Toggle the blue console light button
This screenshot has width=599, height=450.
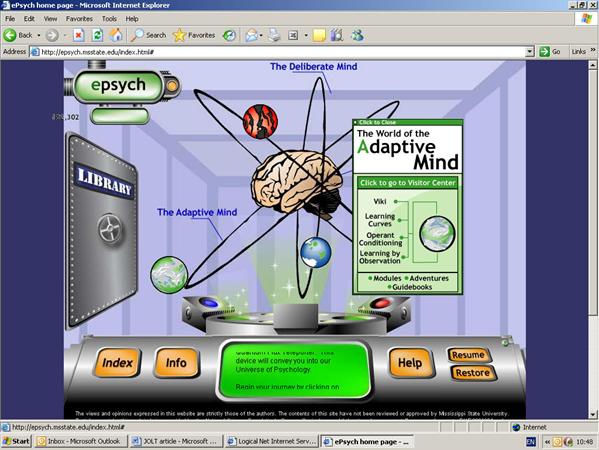(x=209, y=303)
